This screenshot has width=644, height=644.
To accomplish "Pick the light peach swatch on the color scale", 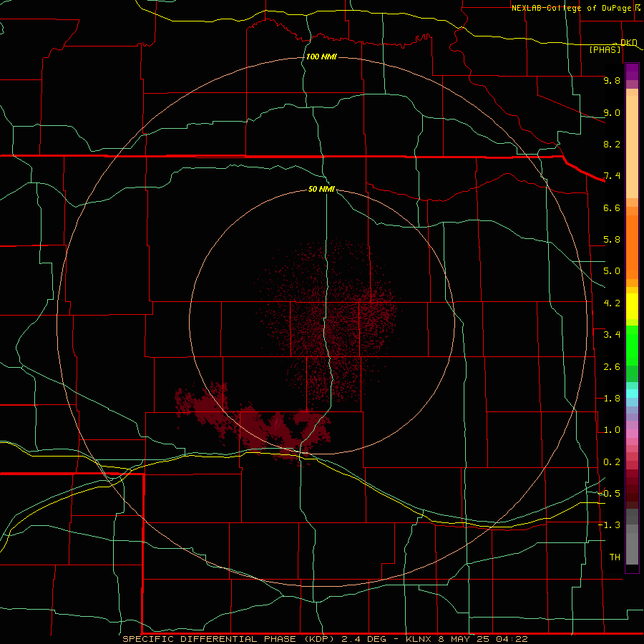I will coord(632,147).
